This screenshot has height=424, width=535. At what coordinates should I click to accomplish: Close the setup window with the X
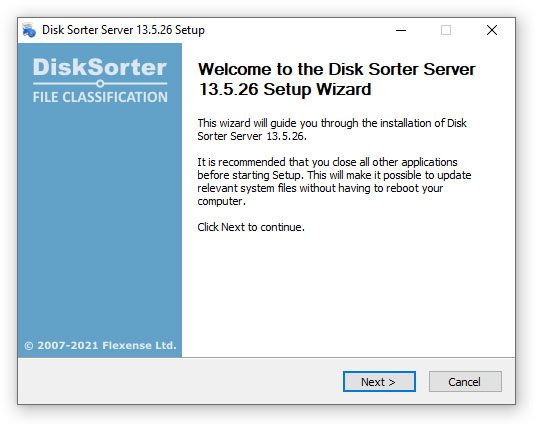[x=492, y=30]
